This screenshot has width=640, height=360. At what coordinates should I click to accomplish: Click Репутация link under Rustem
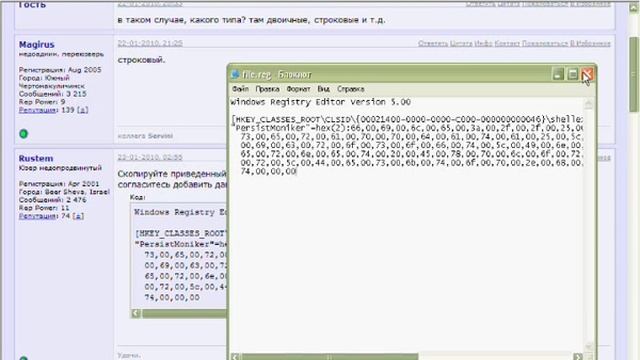tap(37, 216)
